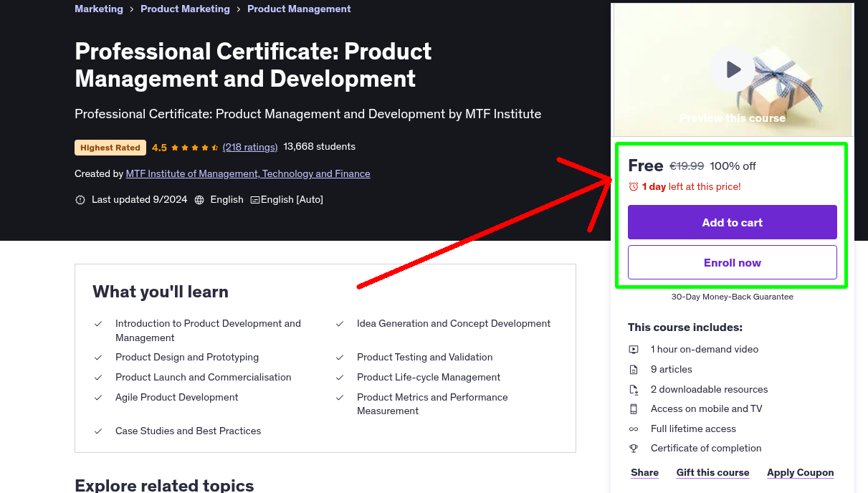Click the Free price label

[x=646, y=166]
